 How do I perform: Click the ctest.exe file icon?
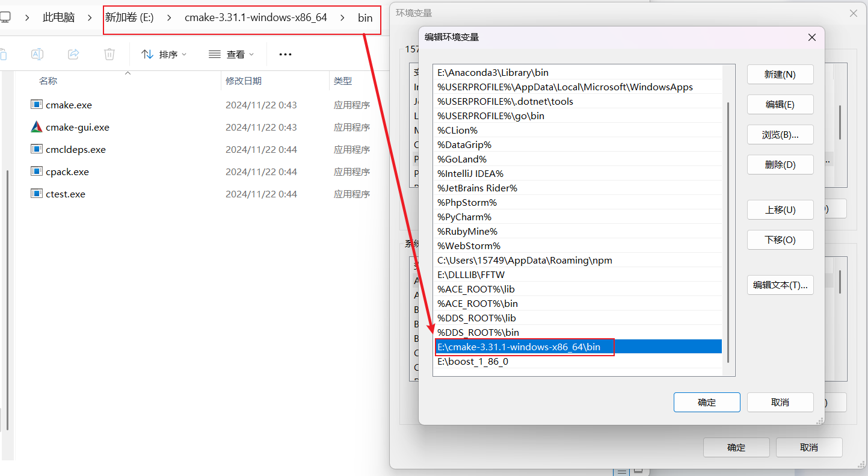click(37, 194)
